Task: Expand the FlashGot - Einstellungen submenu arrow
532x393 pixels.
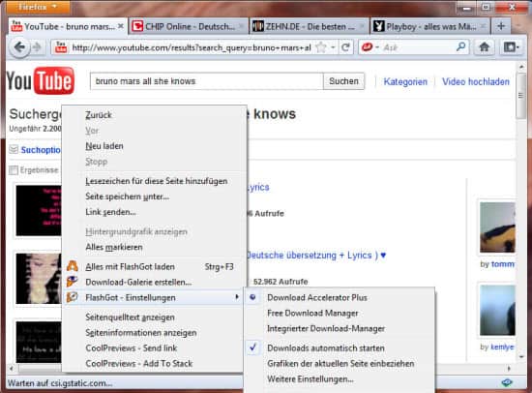Action: 237,297
